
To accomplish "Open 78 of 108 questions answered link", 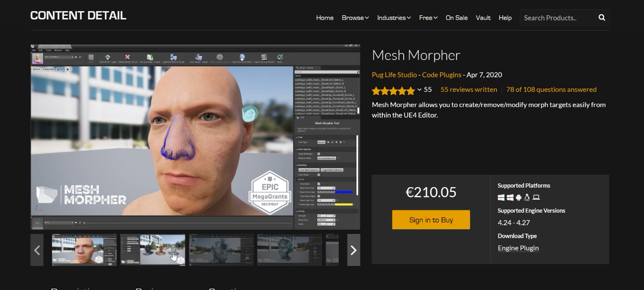I will 551,89.
